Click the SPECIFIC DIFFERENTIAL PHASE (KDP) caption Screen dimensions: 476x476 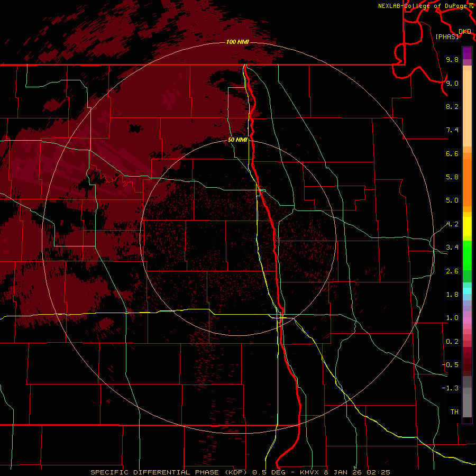click(169, 472)
